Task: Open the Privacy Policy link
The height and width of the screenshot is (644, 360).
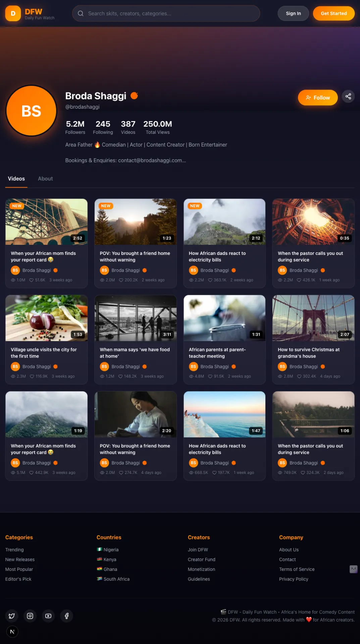Action: (293, 579)
